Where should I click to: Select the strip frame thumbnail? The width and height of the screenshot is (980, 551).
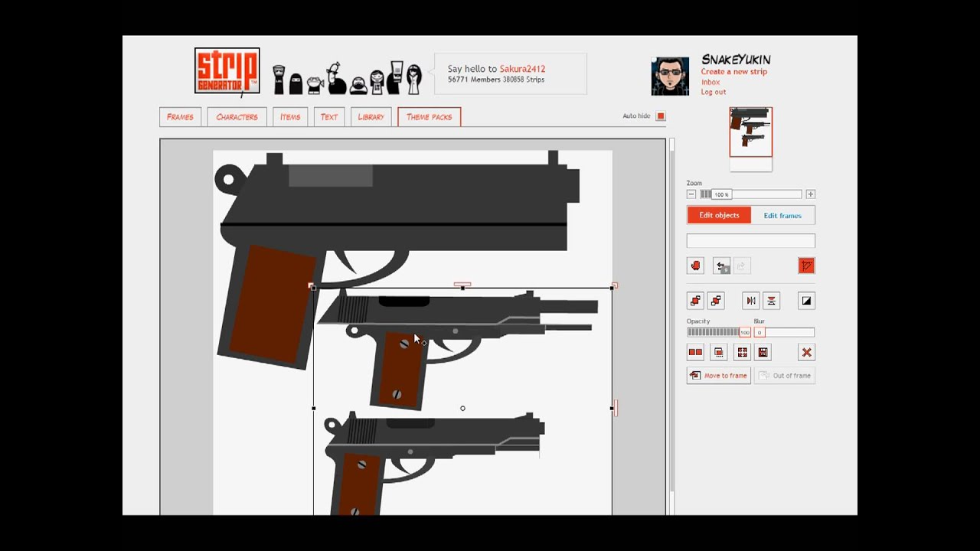tap(751, 132)
